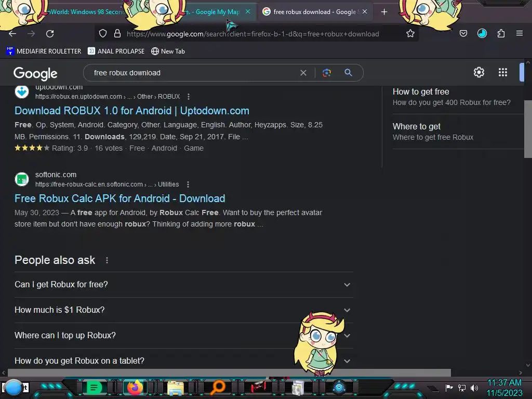This screenshot has height=399, width=532.
Task: Bookmark this page with the star
Action: (x=410, y=34)
